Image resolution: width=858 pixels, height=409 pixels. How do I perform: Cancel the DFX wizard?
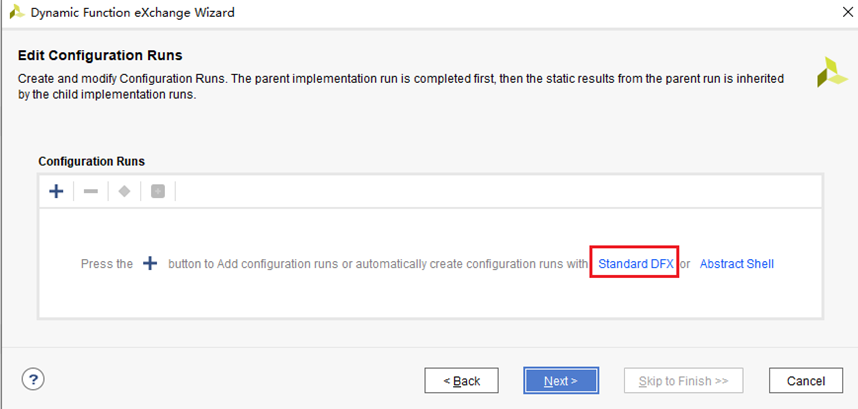(x=805, y=381)
